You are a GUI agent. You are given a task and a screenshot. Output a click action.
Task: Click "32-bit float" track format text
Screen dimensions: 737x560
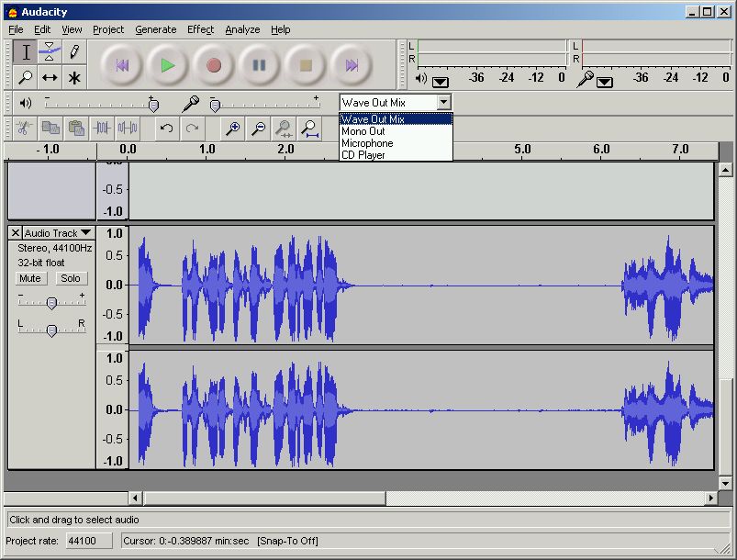pos(41,263)
